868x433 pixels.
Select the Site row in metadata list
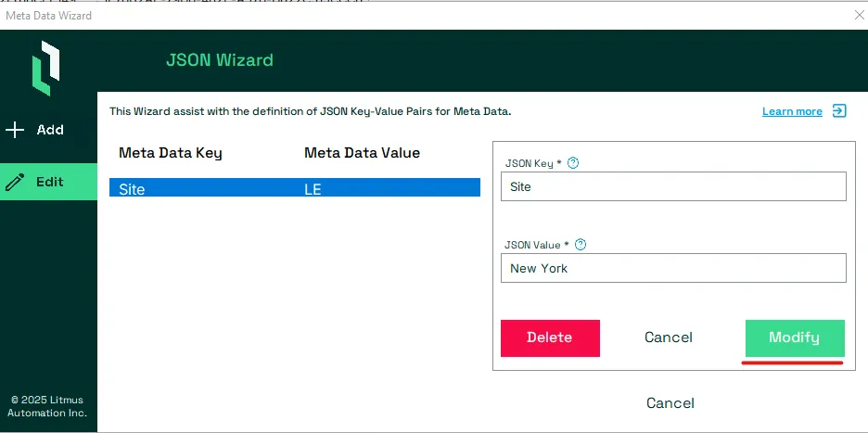pos(295,187)
